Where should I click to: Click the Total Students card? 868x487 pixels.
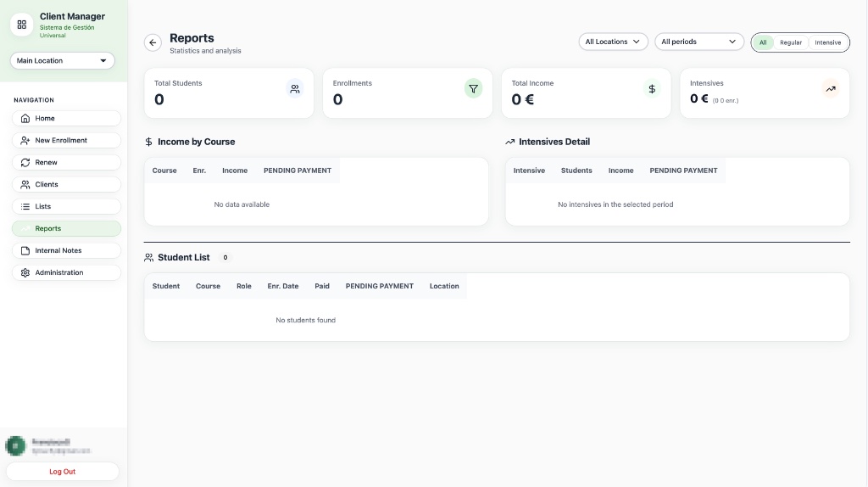tap(229, 93)
